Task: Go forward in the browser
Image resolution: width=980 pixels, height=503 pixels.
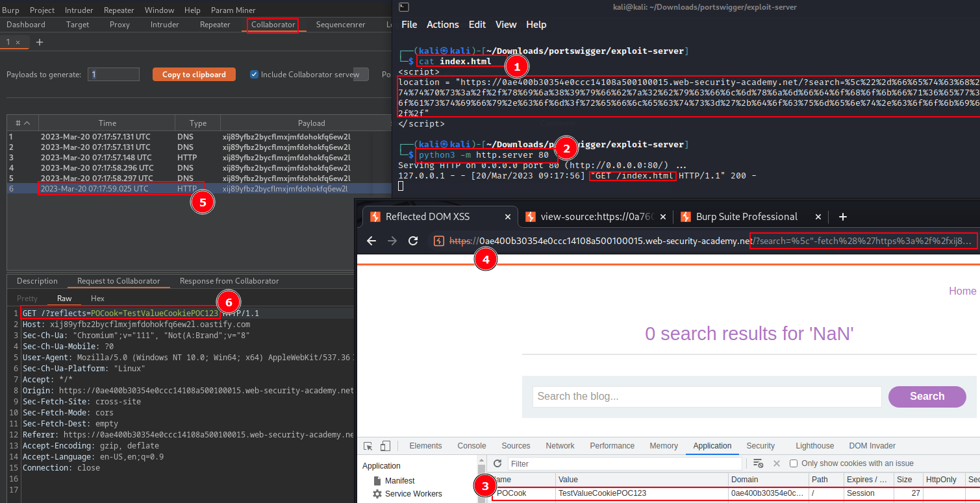Action: pyautogui.click(x=392, y=241)
